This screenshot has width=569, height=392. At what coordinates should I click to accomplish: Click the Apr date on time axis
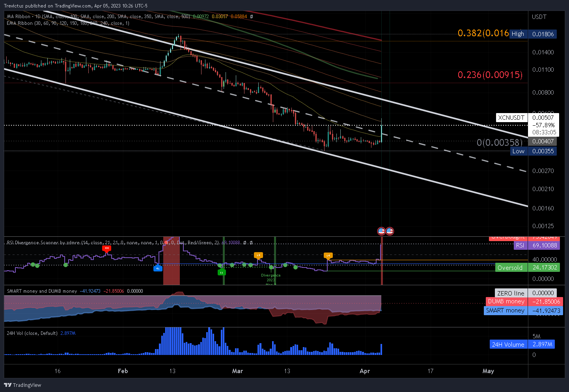coord(365,371)
